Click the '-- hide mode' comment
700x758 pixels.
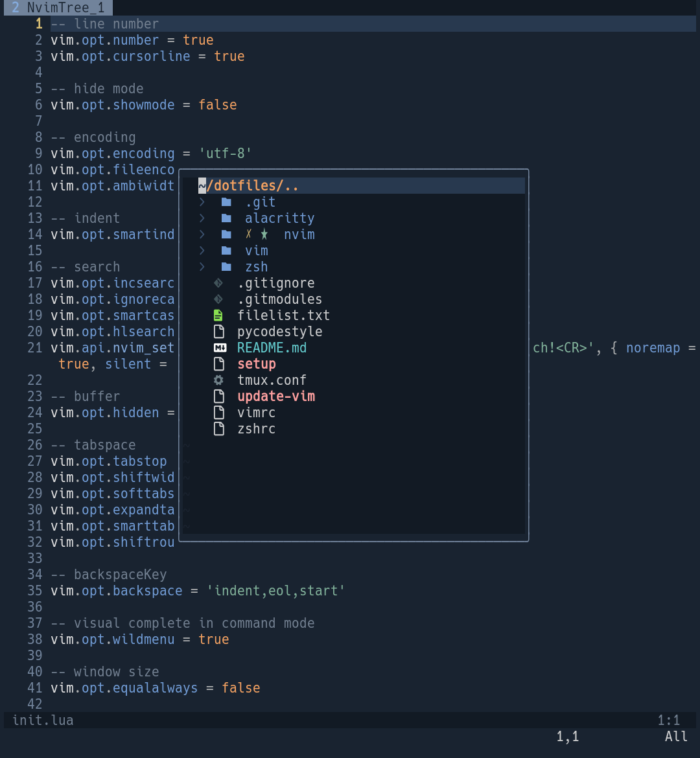point(97,89)
